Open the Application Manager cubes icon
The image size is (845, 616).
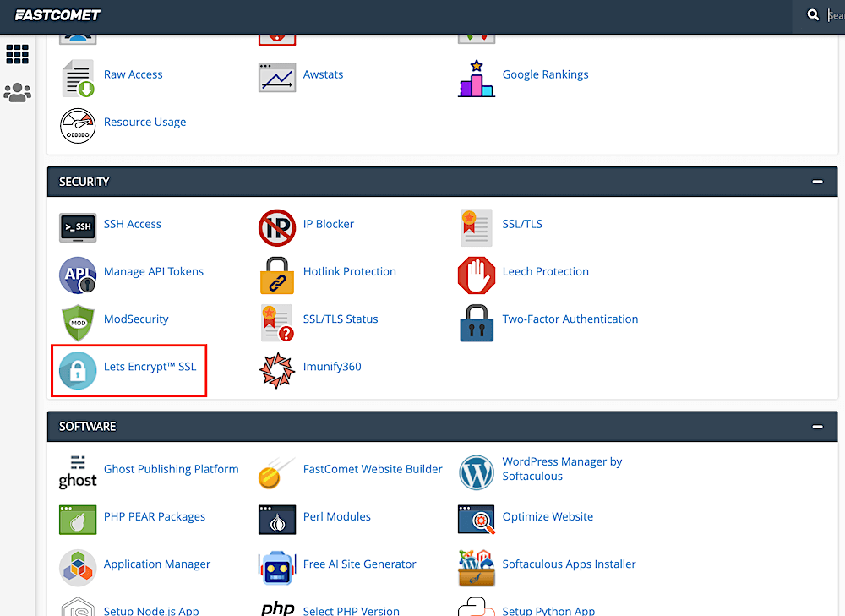tap(78, 568)
